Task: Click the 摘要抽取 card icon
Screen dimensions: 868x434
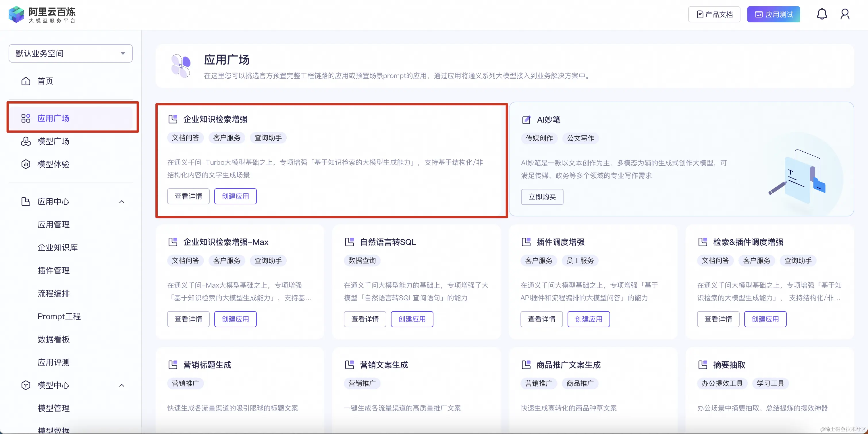Action: tap(703, 365)
